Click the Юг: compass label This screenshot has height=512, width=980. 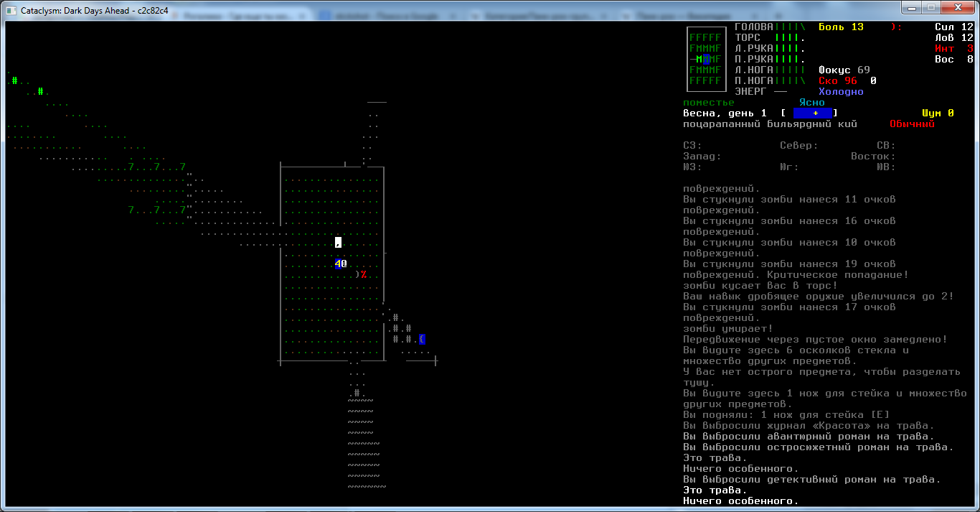click(x=789, y=167)
